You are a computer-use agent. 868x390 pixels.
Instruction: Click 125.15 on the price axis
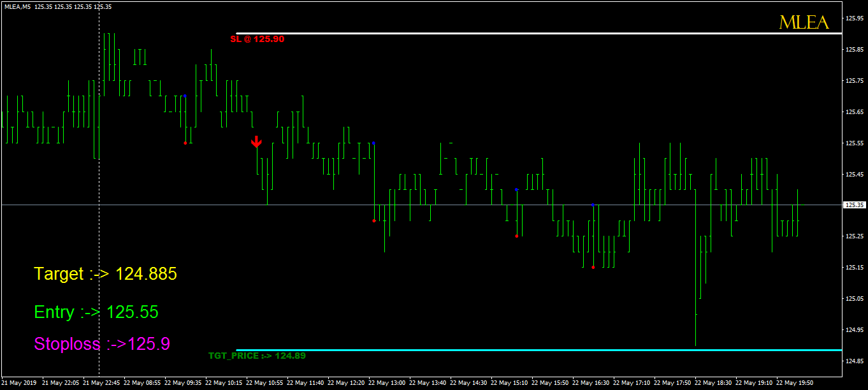(855, 268)
